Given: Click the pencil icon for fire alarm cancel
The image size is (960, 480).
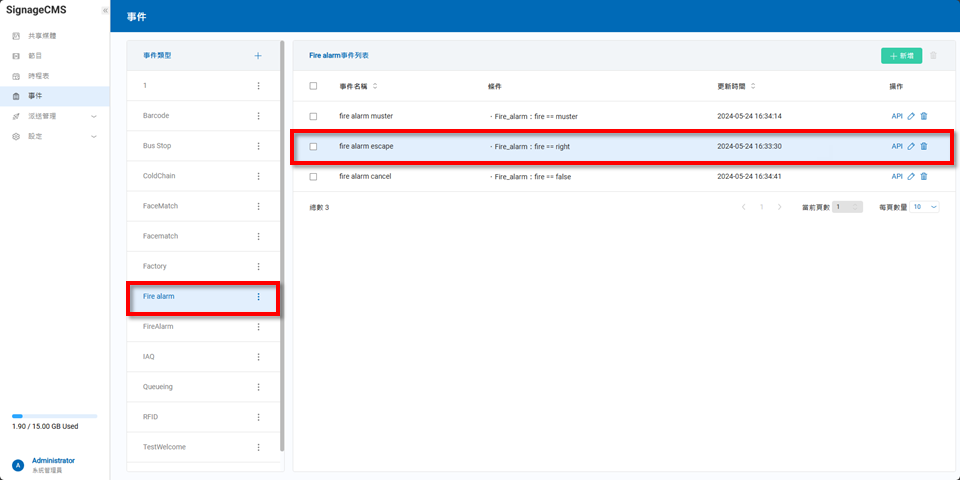Looking at the screenshot, I should coord(911,176).
